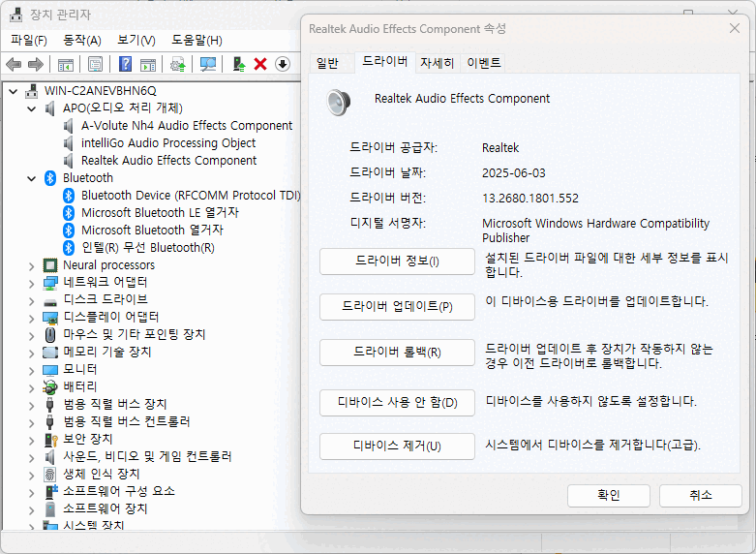Image resolution: width=756 pixels, height=554 pixels.
Task: Open the 동작(A) menu
Action: pos(82,40)
